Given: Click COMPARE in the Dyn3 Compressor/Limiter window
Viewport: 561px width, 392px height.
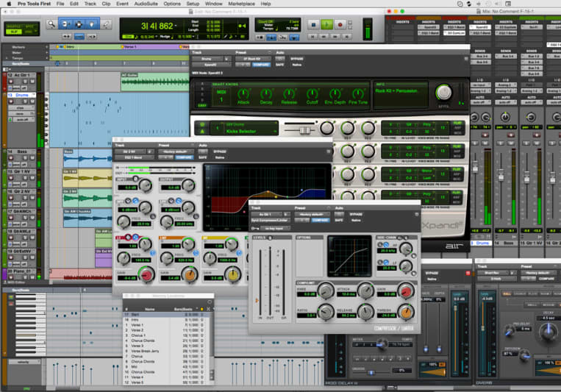Looking at the screenshot, I should pos(321,220).
